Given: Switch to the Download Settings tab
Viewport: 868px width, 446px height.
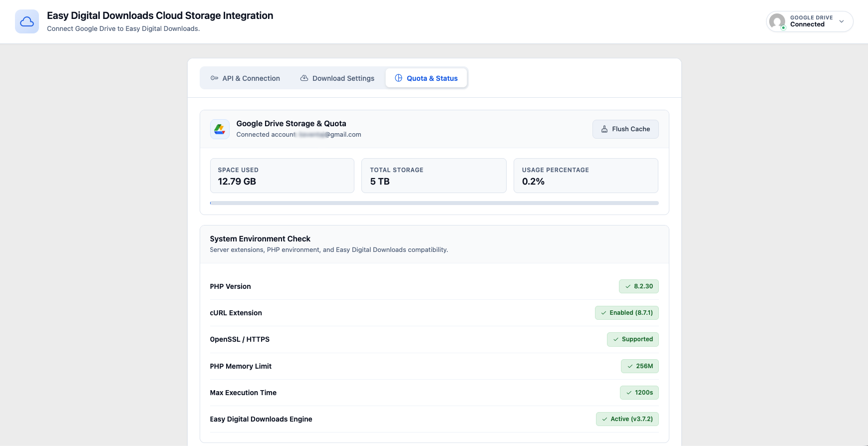Looking at the screenshot, I should coord(337,78).
